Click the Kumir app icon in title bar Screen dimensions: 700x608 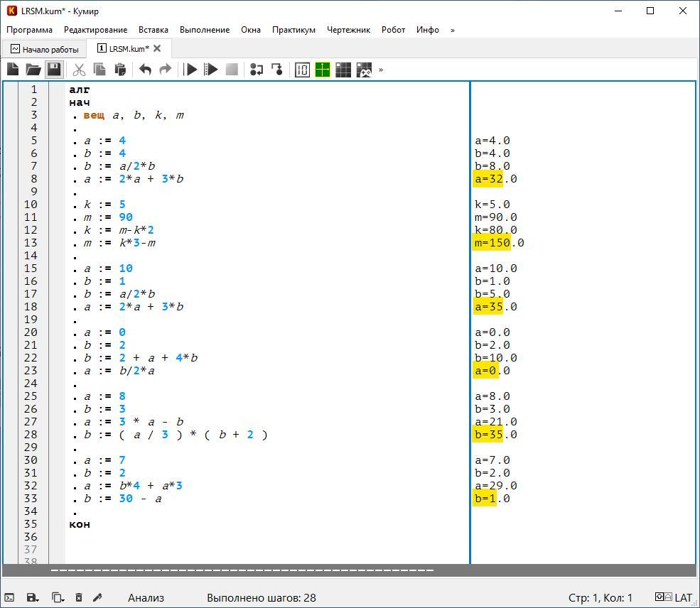tap(12, 11)
